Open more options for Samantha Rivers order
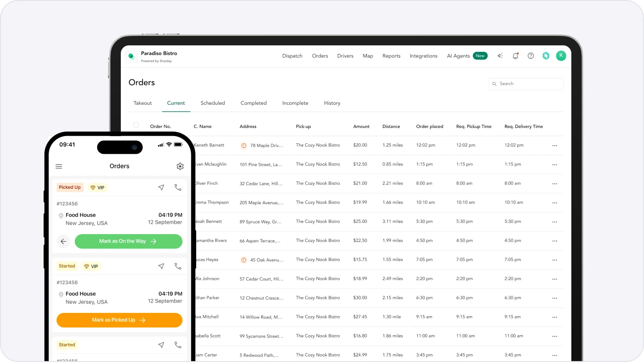Viewport: 644px width, 362px height. (555, 241)
